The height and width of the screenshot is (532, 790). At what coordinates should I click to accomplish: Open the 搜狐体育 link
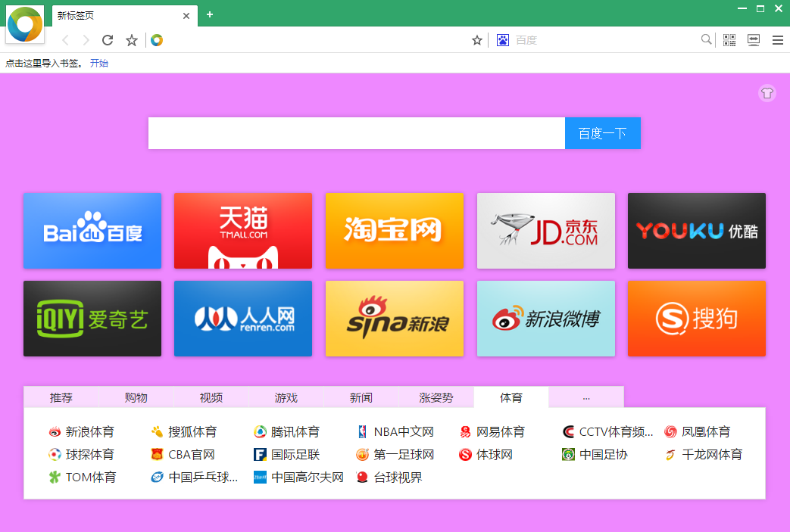point(184,432)
